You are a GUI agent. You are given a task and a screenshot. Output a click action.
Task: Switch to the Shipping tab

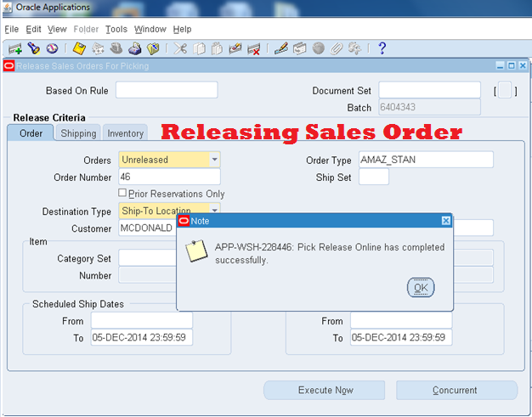coord(78,132)
